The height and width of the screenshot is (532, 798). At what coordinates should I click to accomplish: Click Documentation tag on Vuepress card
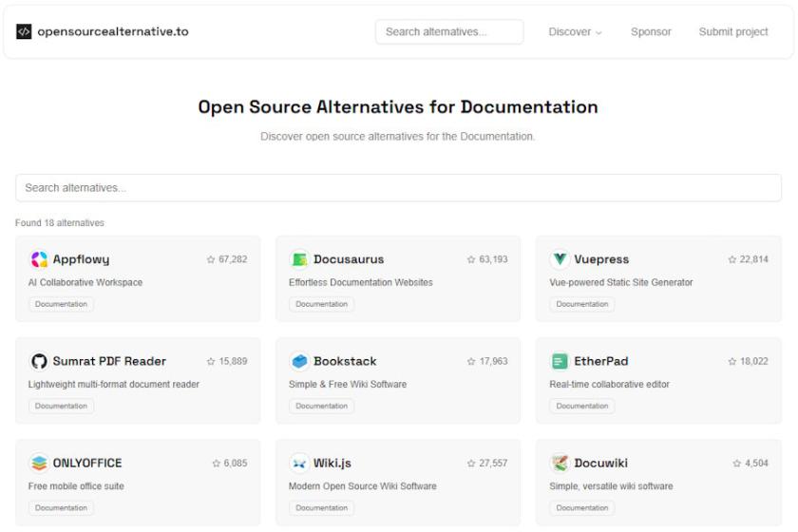[582, 304]
